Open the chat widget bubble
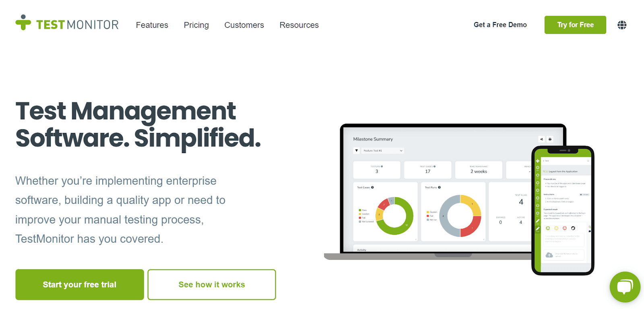 point(625,287)
